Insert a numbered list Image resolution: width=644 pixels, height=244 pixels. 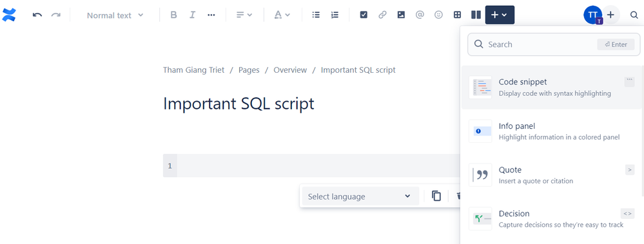point(335,15)
